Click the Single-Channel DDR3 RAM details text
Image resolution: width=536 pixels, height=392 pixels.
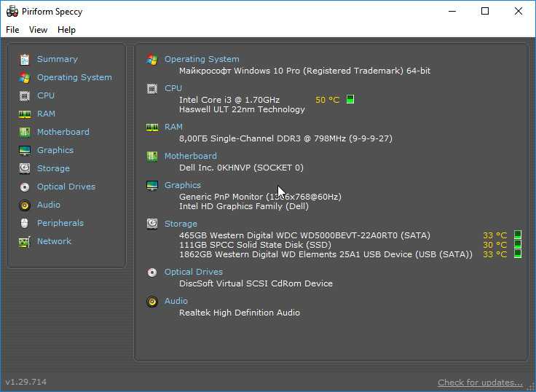285,138
